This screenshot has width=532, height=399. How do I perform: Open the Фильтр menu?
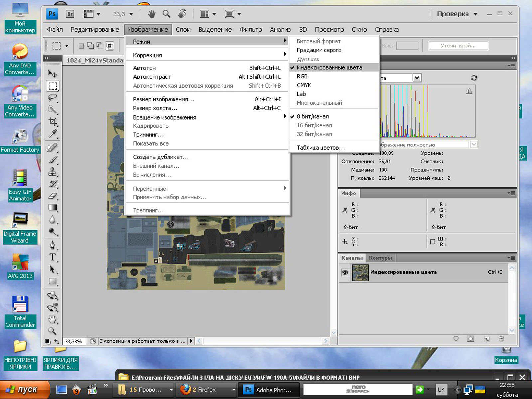pyautogui.click(x=251, y=29)
